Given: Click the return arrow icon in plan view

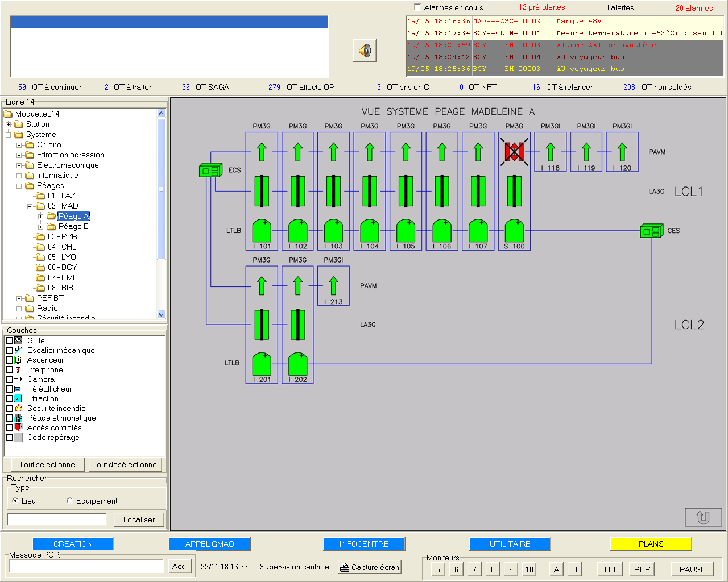Looking at the screenshot, I should coord(703,517).
